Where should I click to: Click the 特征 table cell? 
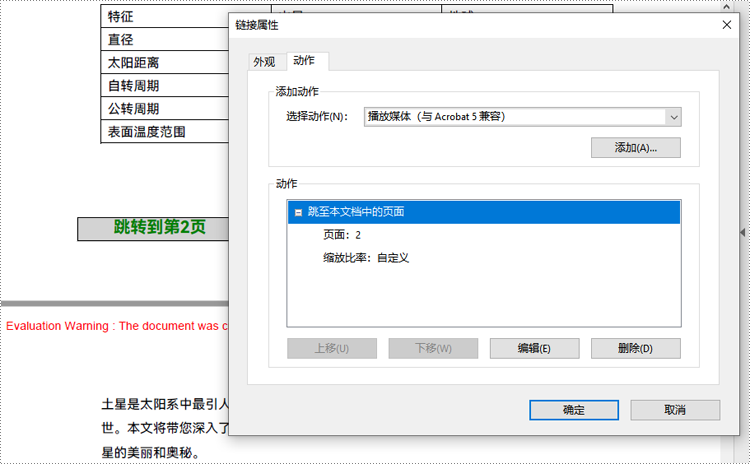(x=165, y=16)
